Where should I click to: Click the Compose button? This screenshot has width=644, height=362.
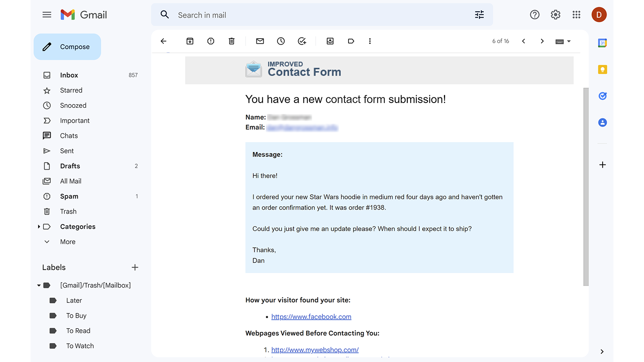pyautogui.click(x=67, y=47)
